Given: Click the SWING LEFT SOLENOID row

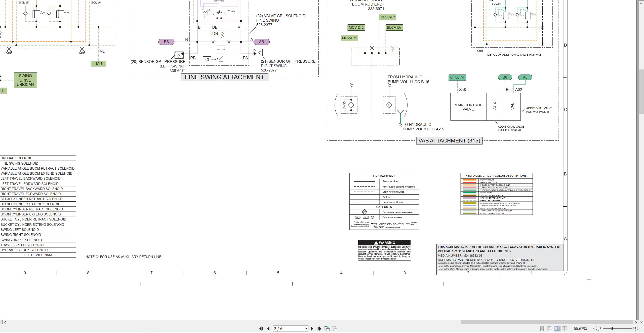Looking at the screenshot, I should 38,230.
